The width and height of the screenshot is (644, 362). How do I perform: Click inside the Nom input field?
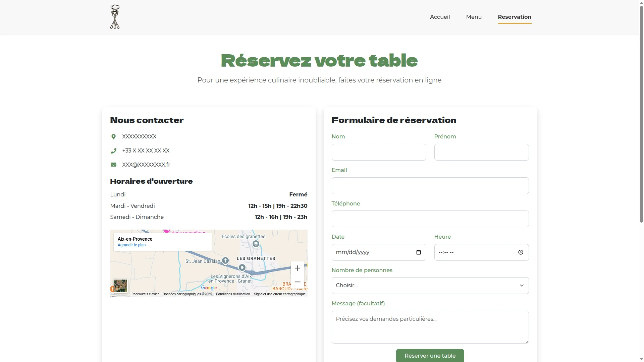[x=379, y=152]
